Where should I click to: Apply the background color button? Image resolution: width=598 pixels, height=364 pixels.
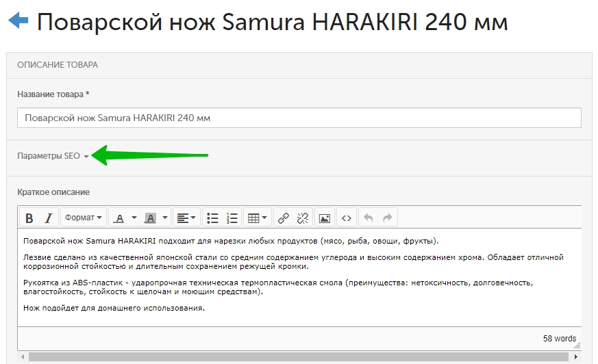coord(150,218)
